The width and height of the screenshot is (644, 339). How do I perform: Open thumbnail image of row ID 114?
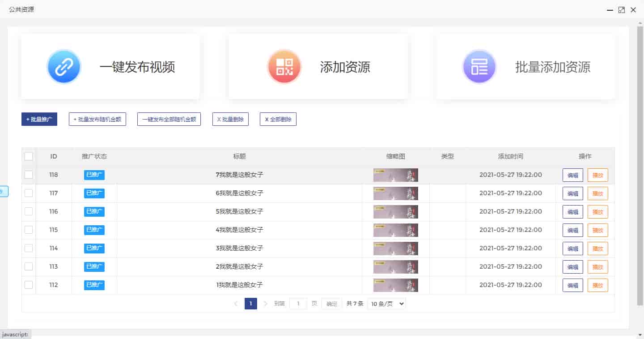coord(395,249)
